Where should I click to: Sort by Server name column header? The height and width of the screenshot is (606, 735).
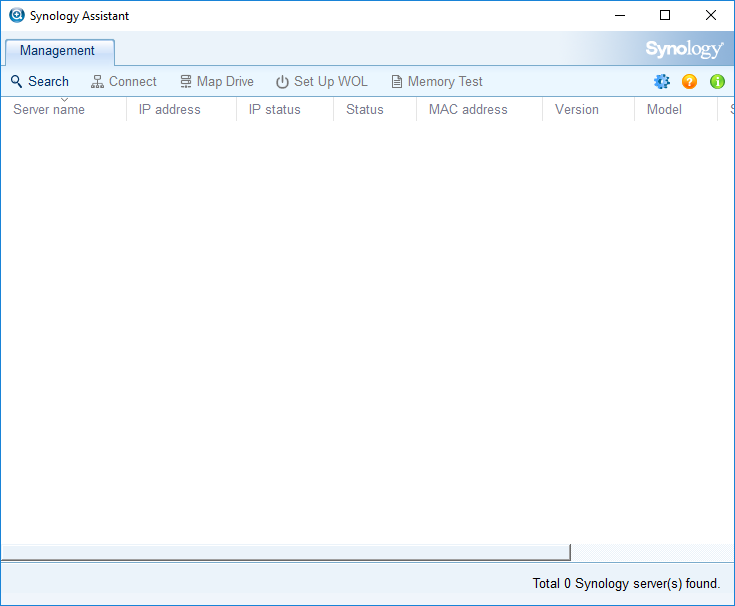[64, 109]
